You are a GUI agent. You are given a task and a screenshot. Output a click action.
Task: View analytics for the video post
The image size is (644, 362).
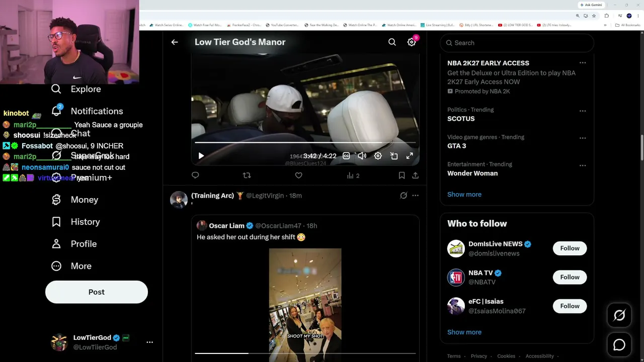353,175
